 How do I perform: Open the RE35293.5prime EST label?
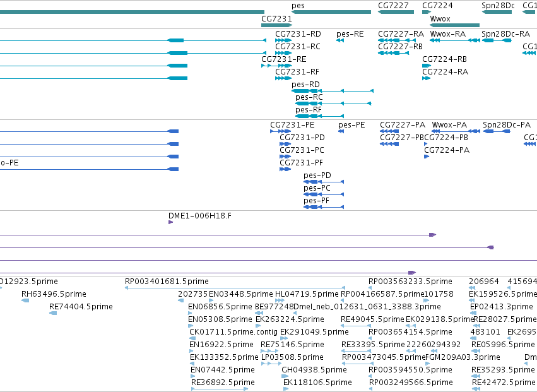coord(503,370)
